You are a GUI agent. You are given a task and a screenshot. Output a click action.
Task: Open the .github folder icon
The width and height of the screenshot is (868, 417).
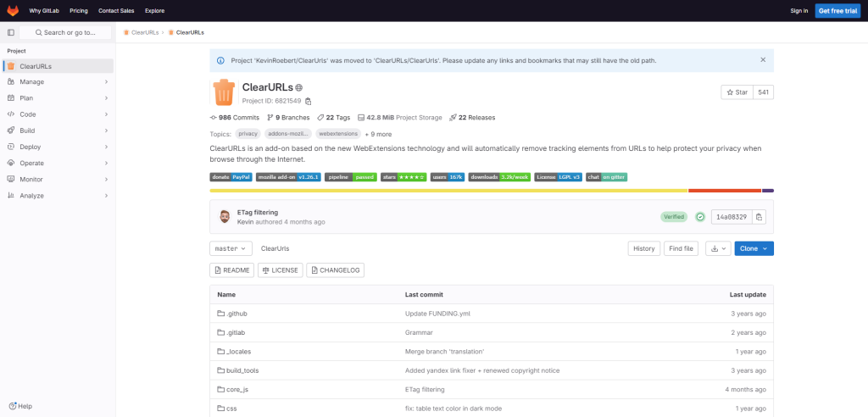(x=221, y=314)
